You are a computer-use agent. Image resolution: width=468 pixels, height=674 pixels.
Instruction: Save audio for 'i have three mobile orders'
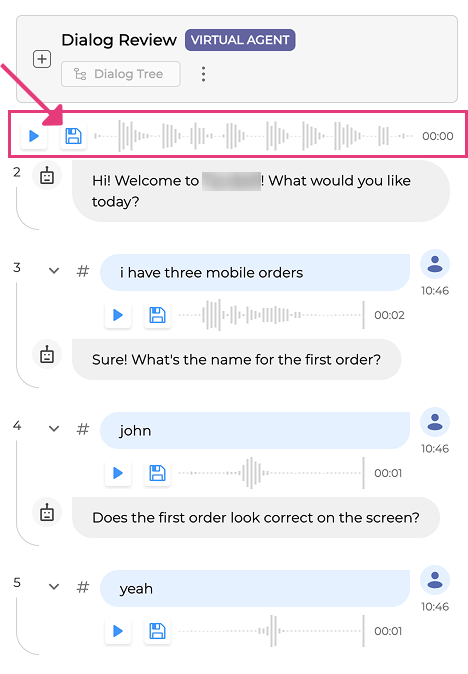click(x=157, y=315)
